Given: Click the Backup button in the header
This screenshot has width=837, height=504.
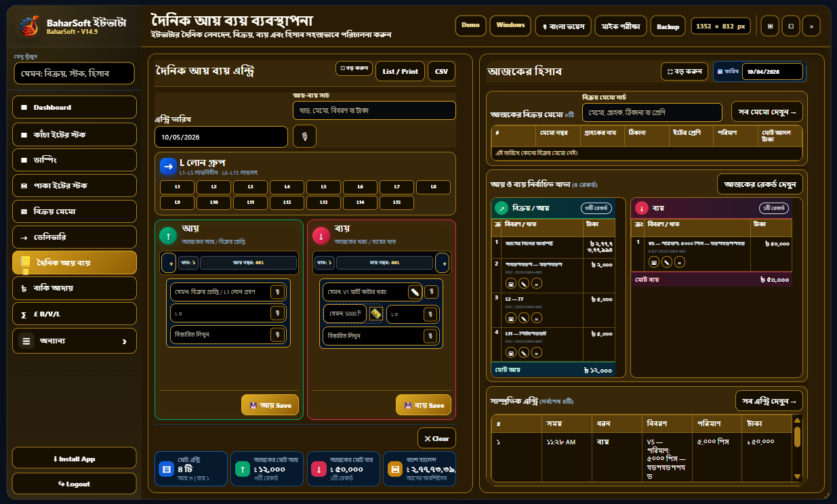Looking at the screenshot, I should click(668, 26).
